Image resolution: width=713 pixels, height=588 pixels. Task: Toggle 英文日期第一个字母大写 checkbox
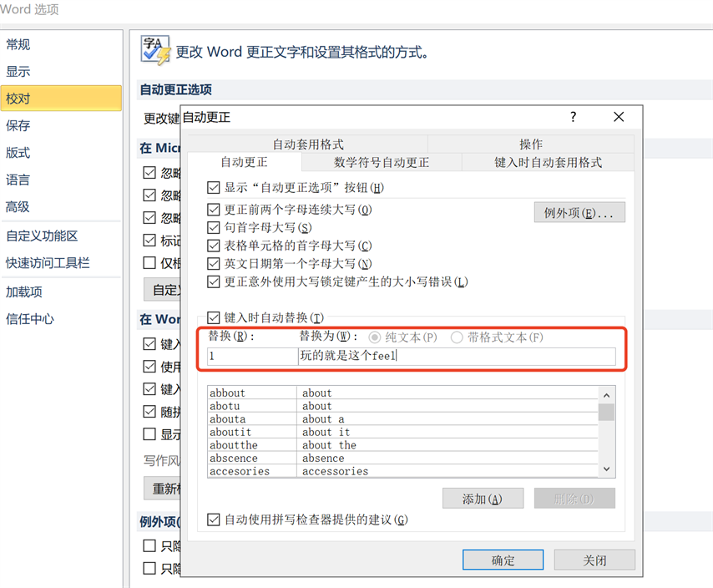(x=214, y=264)
